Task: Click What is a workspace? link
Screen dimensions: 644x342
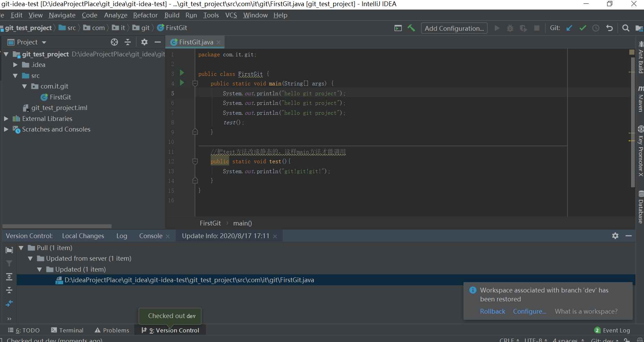Action: click(x=586, y=311)
